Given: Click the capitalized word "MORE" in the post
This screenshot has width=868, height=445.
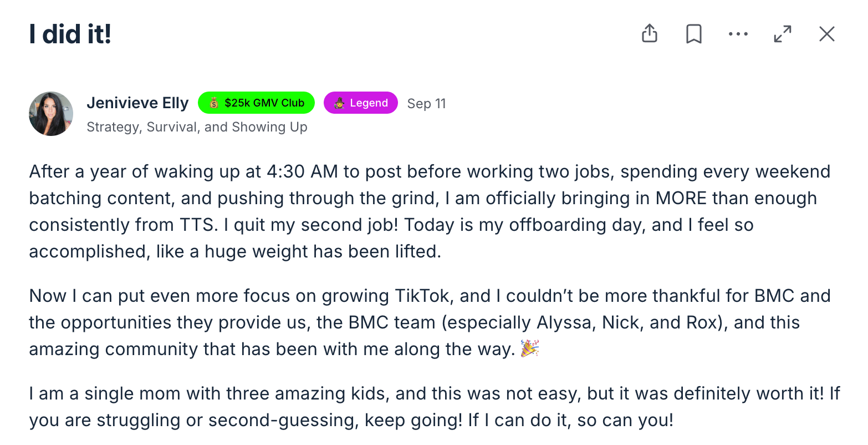Looking at the screenshot, I should (681, 198).
